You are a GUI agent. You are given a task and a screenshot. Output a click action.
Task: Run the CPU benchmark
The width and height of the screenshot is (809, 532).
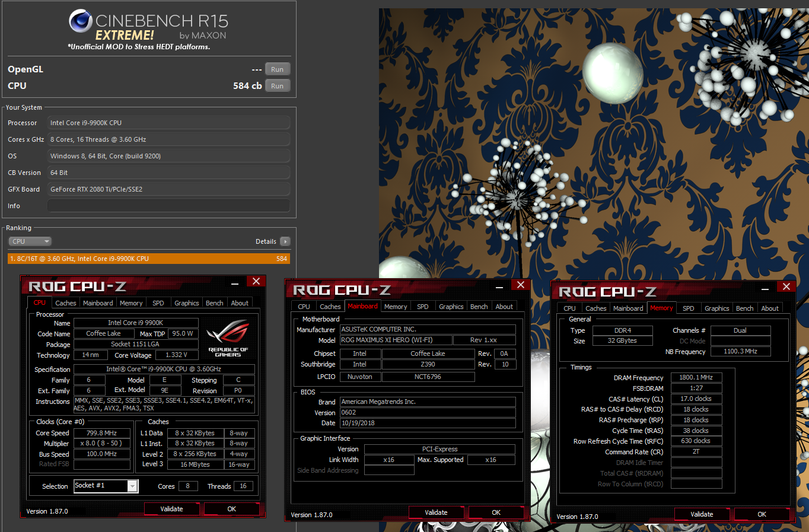[x=278, y=86]
